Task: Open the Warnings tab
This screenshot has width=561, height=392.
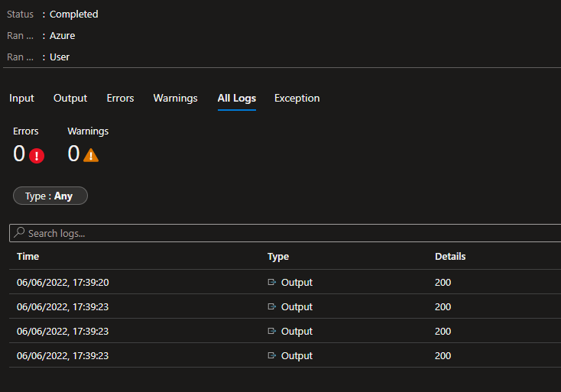Action: point(175,99)
